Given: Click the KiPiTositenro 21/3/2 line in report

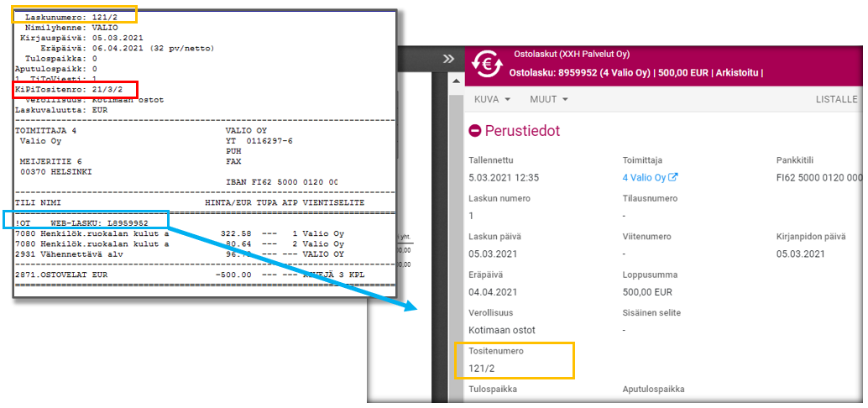Looking at the screenshot, I should click(x=69, y=88).
